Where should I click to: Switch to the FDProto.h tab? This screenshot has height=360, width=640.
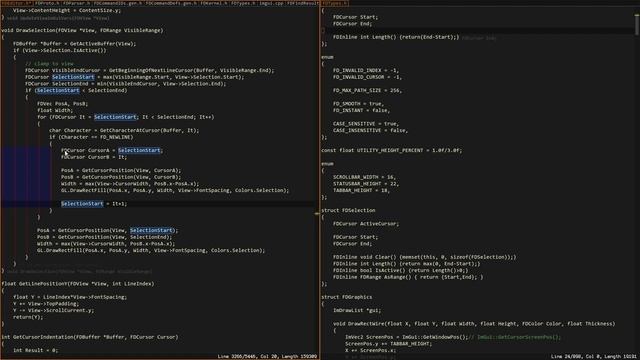tap(47, 3)
